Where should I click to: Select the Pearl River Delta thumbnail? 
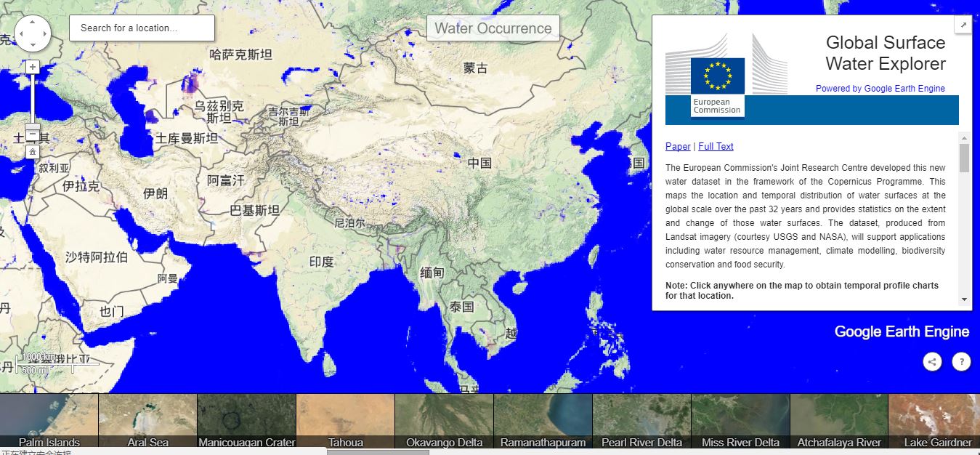coord(641,421)
